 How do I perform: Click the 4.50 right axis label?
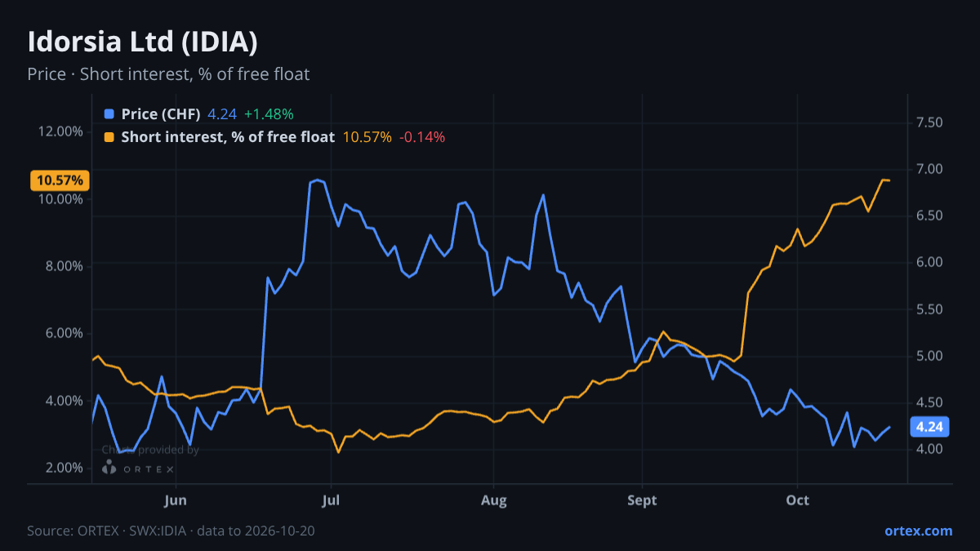point(930,402)
